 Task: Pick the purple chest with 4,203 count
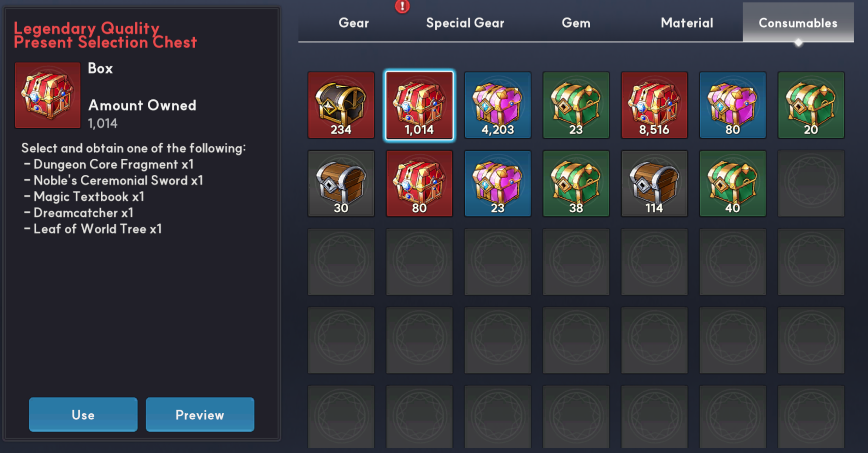tap(498, 105)
